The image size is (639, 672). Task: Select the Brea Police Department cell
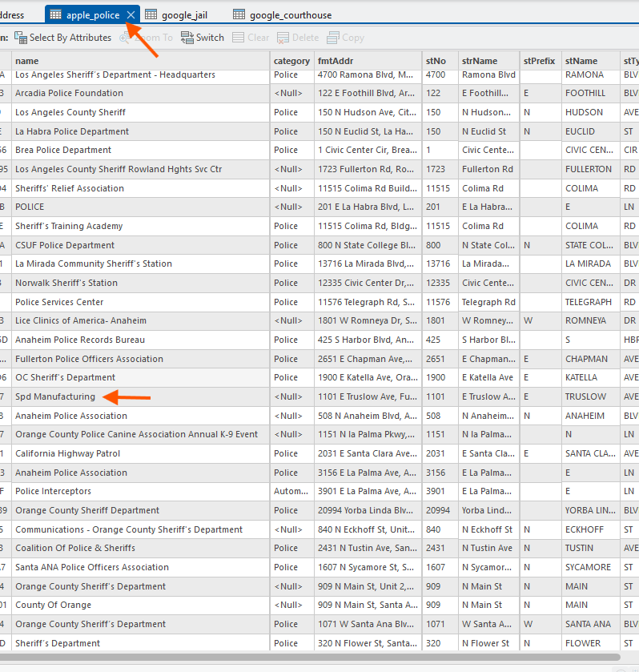point(63,150)
